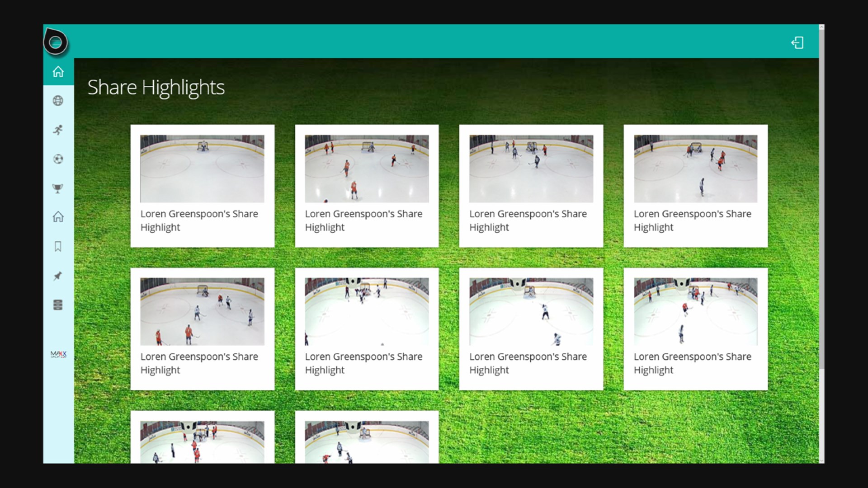The height and width of the screenshot is (488, 868).
Task: Open the database stack sidebar icon
Action: (58, 305)
